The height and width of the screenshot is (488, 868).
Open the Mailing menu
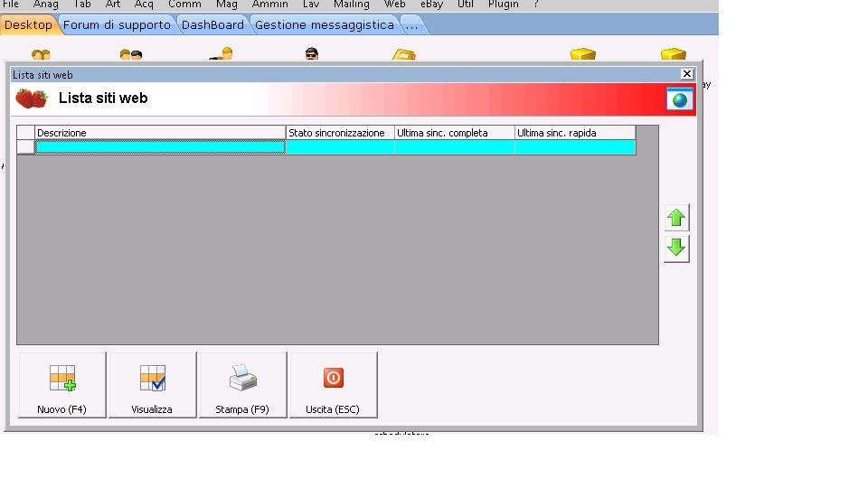coord(352,5)
